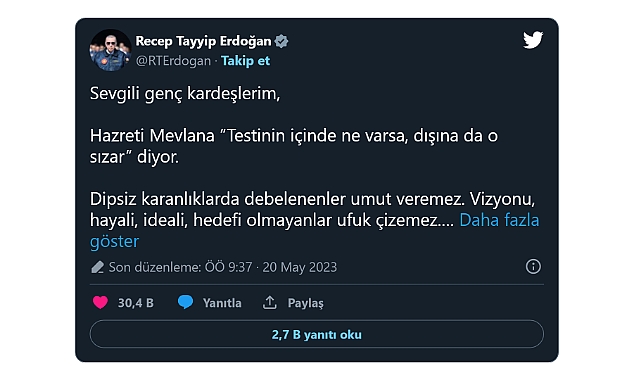Click the blue verified badge
Viewport: 641px width, 380px height.
click(x=281, y=41)
